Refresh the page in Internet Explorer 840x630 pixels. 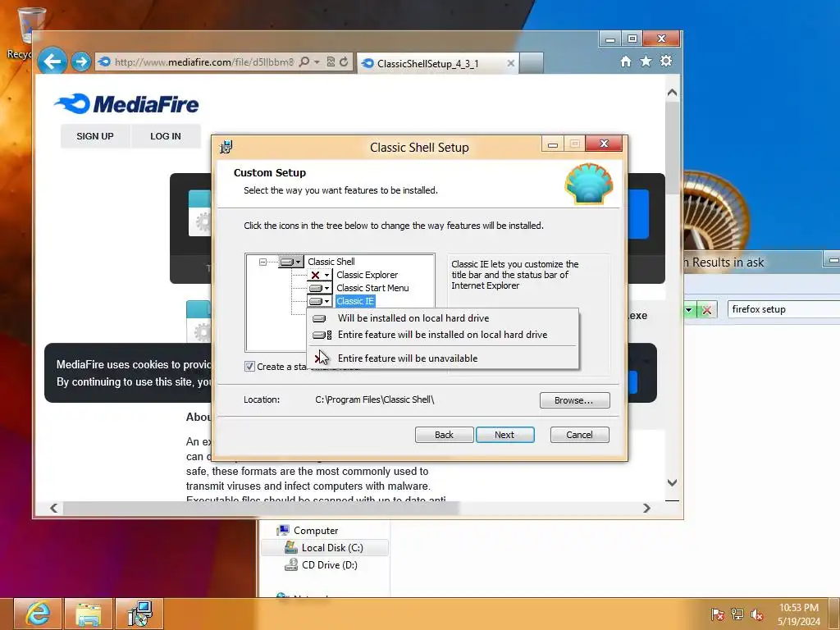click(x=344, y=62)
